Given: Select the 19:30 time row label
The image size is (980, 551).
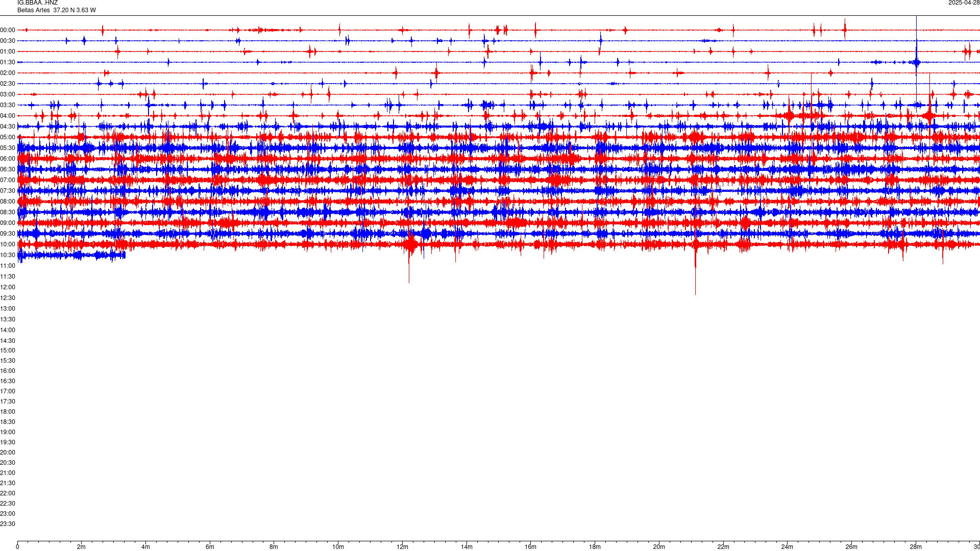Looking at the screenshot, I should [x=8, y=442].
